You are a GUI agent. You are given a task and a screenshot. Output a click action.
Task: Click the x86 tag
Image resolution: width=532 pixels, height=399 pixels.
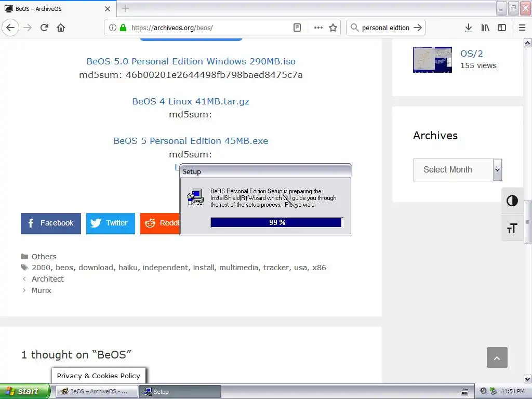point(320,268)
